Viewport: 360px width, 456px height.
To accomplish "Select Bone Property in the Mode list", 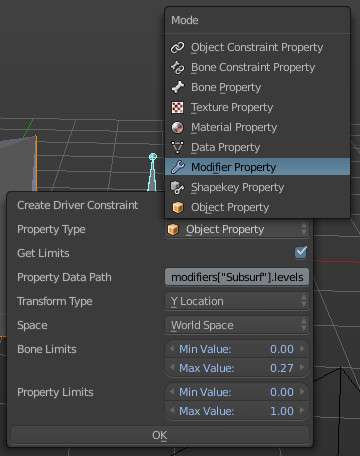I will [x=257, y=87].
